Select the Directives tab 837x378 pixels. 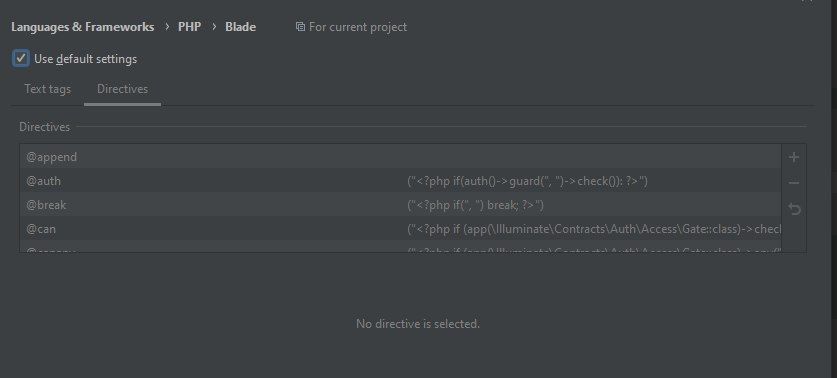click(x=123, y=89)
